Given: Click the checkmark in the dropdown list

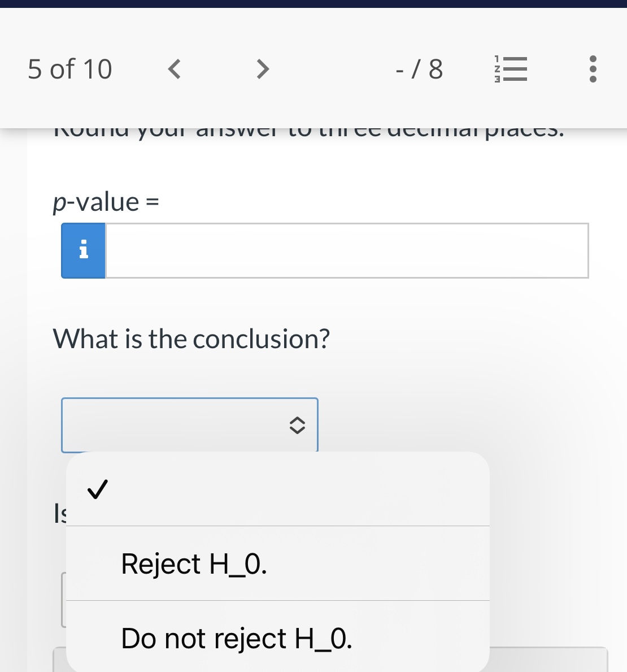Looking at the screenshot, I should click(97, 488).
